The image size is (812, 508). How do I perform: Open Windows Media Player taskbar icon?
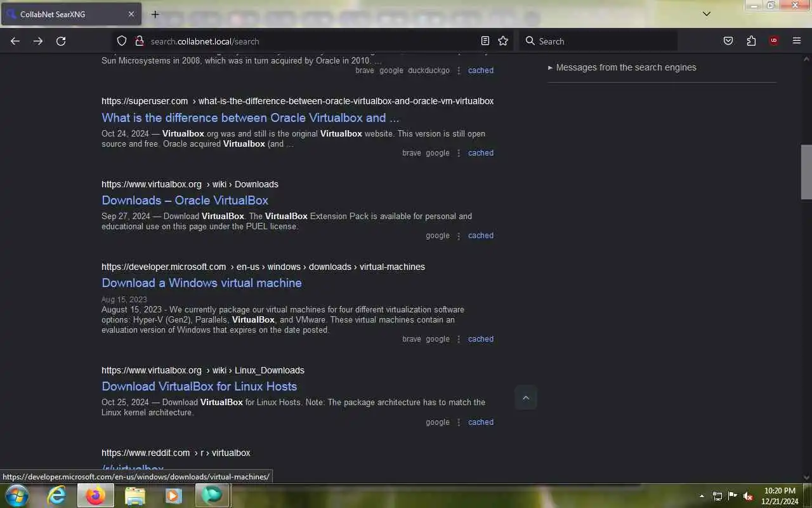pyautogui.click(x=173, y=495)
